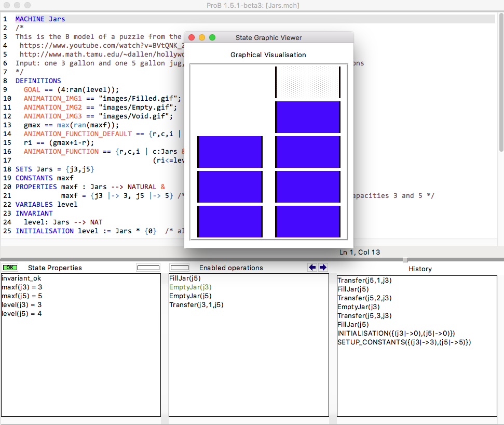Screen dimensions: 504x425
Task: Select invariant_ok in State Properties list
Action: [22, 278]
